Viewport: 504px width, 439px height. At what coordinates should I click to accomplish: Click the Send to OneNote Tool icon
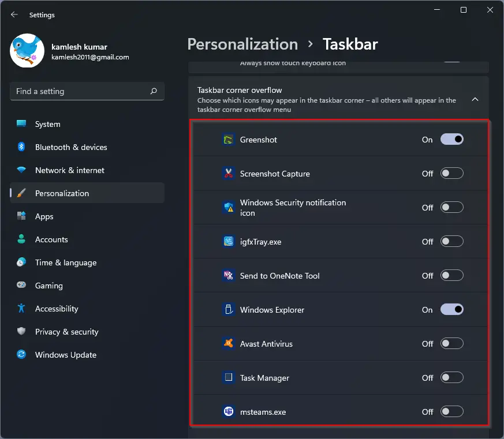[x=229, y=276]
